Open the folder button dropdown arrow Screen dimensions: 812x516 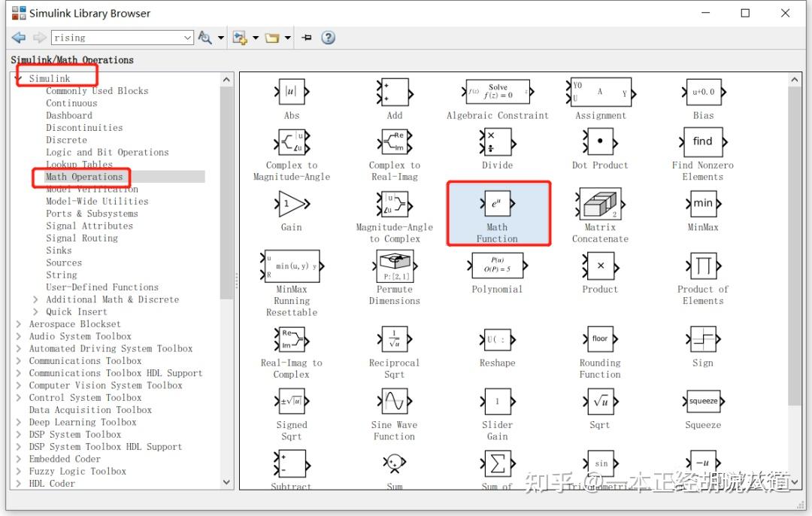288,38
